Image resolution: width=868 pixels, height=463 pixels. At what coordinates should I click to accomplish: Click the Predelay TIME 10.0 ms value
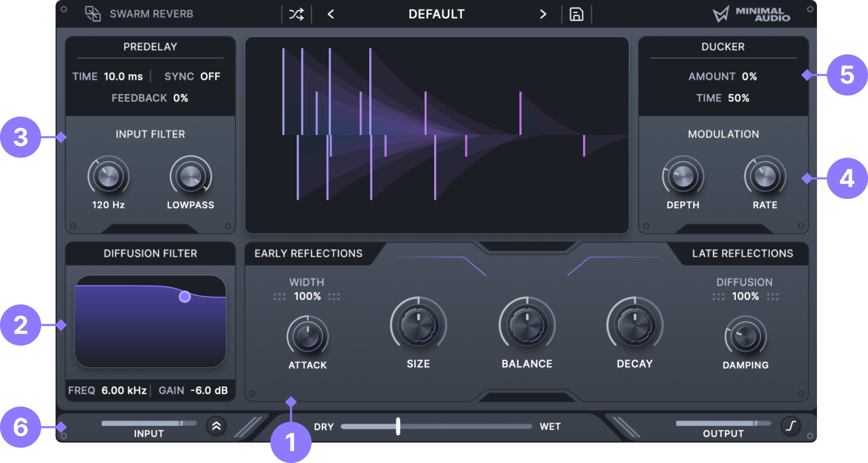click(123, 76)
